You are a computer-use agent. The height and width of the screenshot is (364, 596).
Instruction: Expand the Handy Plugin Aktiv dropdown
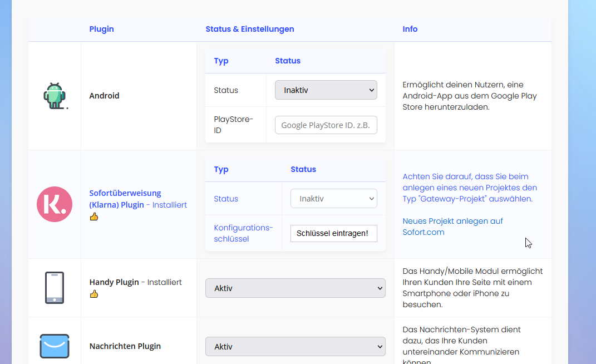point(295,288)
